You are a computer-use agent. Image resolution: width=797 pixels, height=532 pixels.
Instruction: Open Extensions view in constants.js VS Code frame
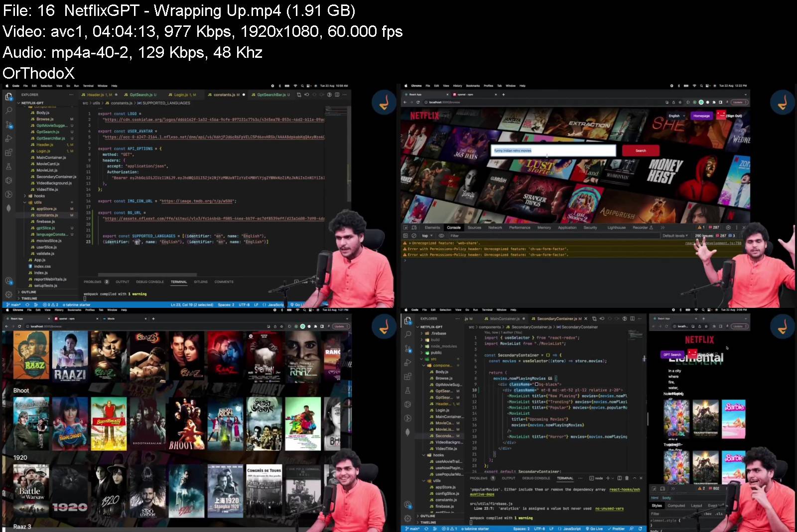point(8,152)
